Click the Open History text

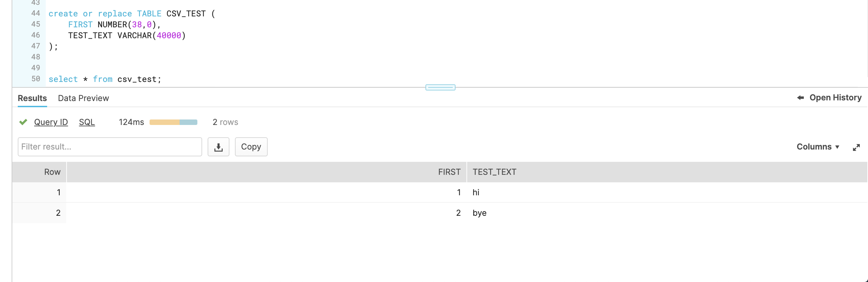pyautogui.click(x=835, y=98)
